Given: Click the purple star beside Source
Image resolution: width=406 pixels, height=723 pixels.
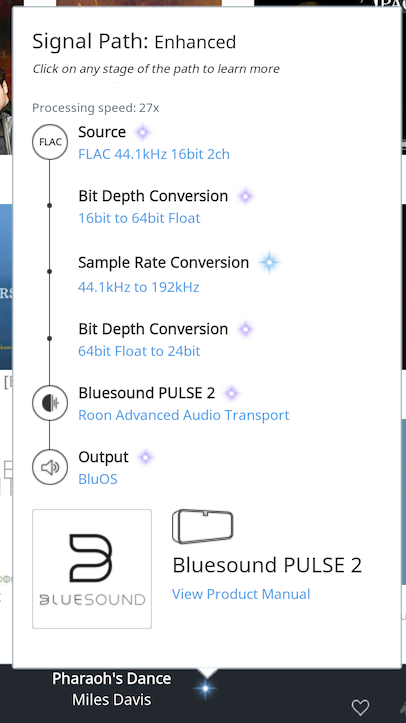Looking at the screenshot, I should tap(143, 132).
